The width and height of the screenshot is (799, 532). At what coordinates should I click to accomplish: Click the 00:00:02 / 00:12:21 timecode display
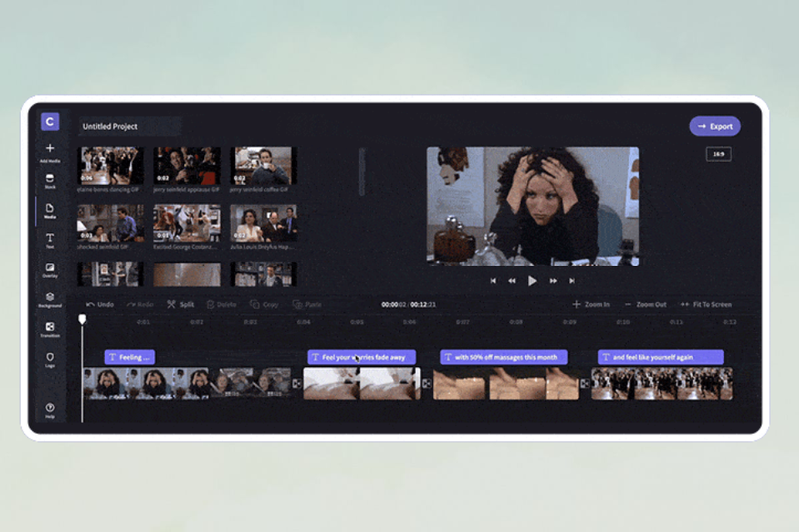pos(408,305)
